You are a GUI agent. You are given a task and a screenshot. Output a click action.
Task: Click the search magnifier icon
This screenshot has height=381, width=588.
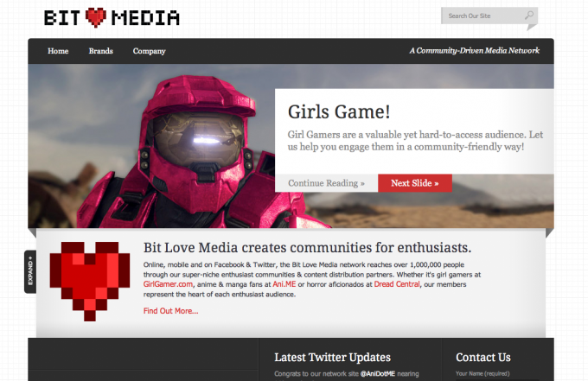coord(528,16)
